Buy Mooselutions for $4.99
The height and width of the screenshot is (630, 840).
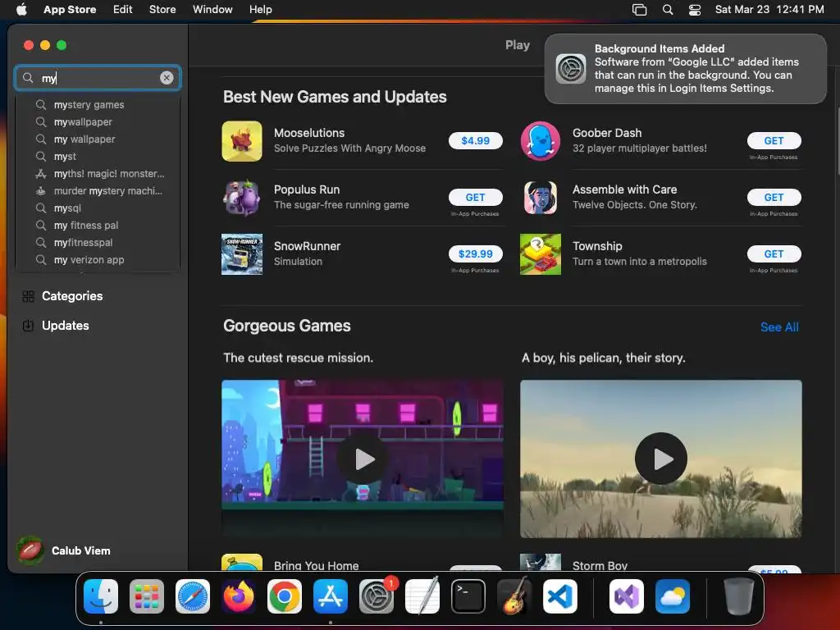click(x=476, y=141)
